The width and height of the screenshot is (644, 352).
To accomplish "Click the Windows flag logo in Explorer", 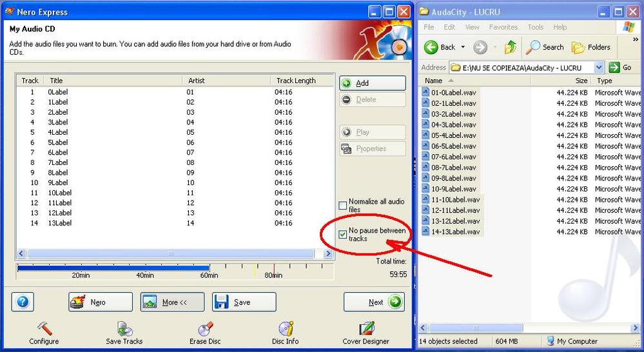I will point(629,28).
